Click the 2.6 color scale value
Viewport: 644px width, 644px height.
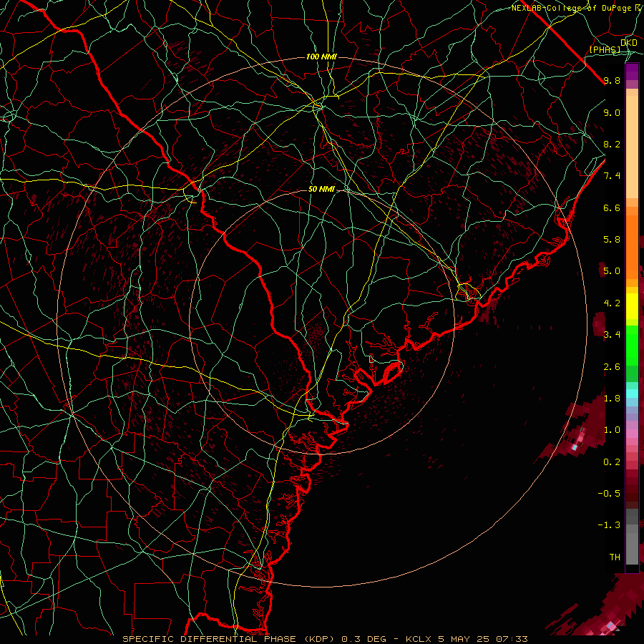(x=612, y=367)
